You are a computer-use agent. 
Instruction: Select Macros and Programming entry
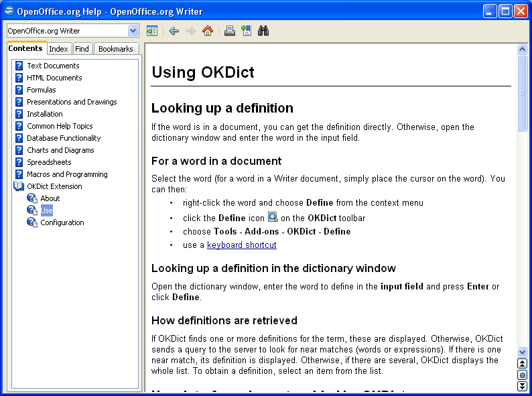coord(67,174)
